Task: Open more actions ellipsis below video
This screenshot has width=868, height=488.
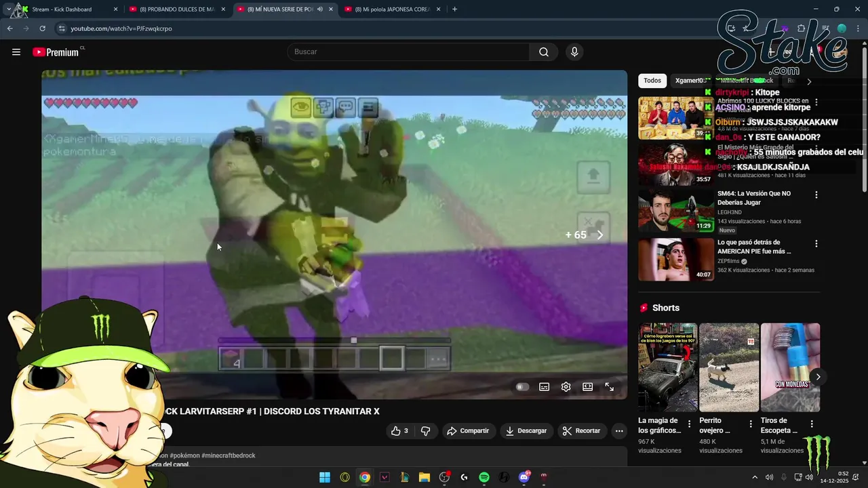Action: [x=618, y=430]
